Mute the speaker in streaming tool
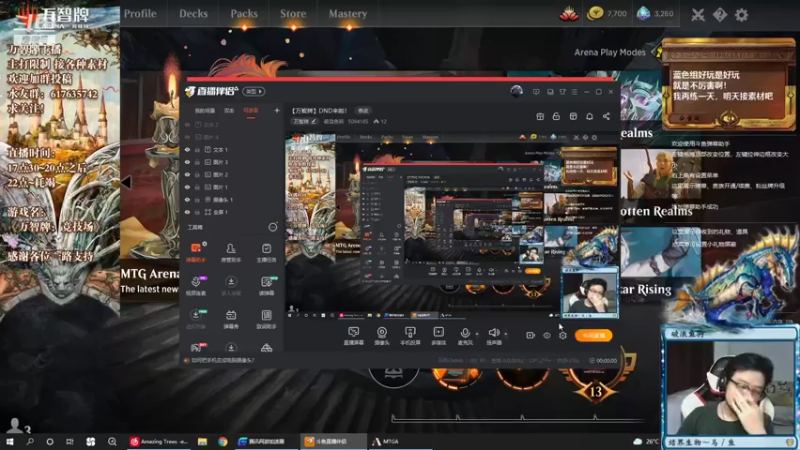Screen dimensions: 800x450 click(493, 336)
